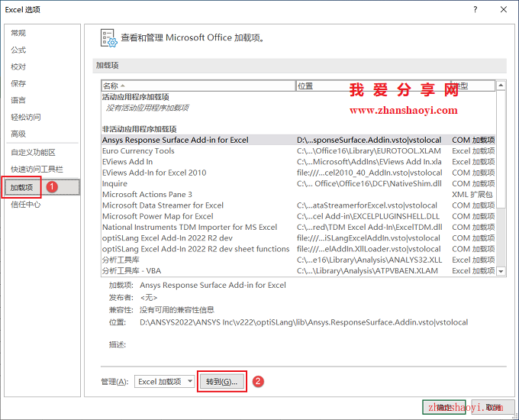Click the XML 扩展包 type cell
This screenshot has width=519, height=420.
472,195
